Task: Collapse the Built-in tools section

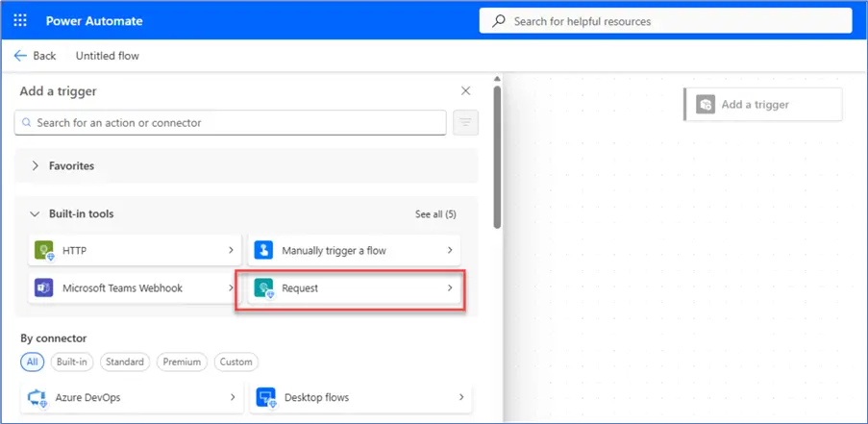Action: click(x=35, y=213)
